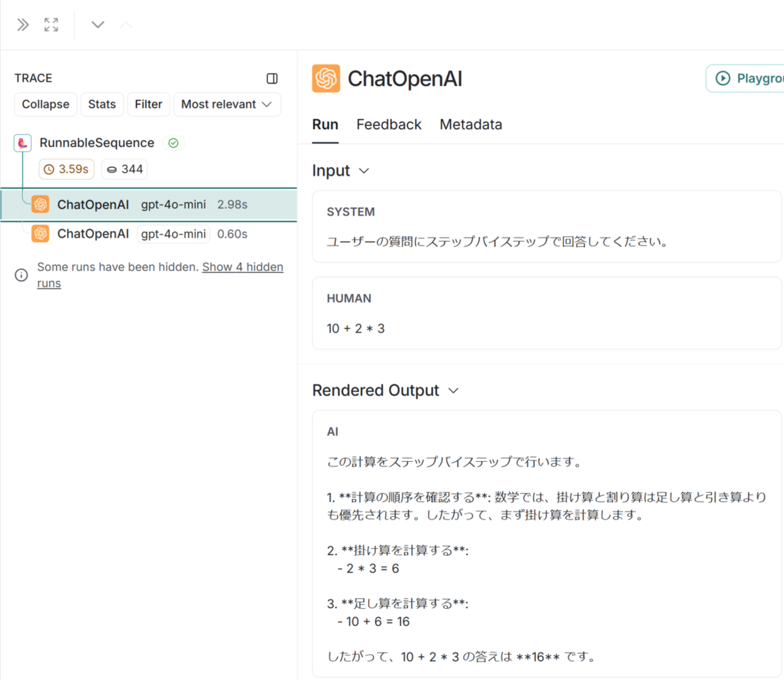This screenshot has height=680, width=784.
Task: Collapse the Input section using its chevron
Action: pyautogui.click(x=364, y=171)
